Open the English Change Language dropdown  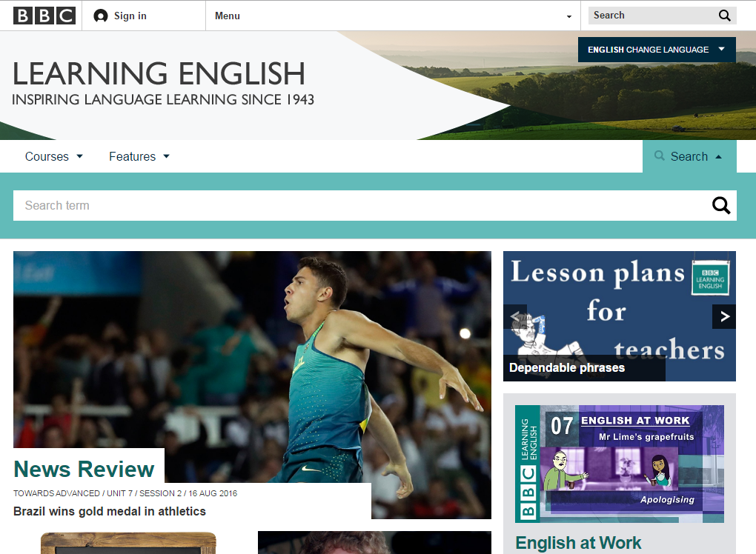tap(657, 50)
